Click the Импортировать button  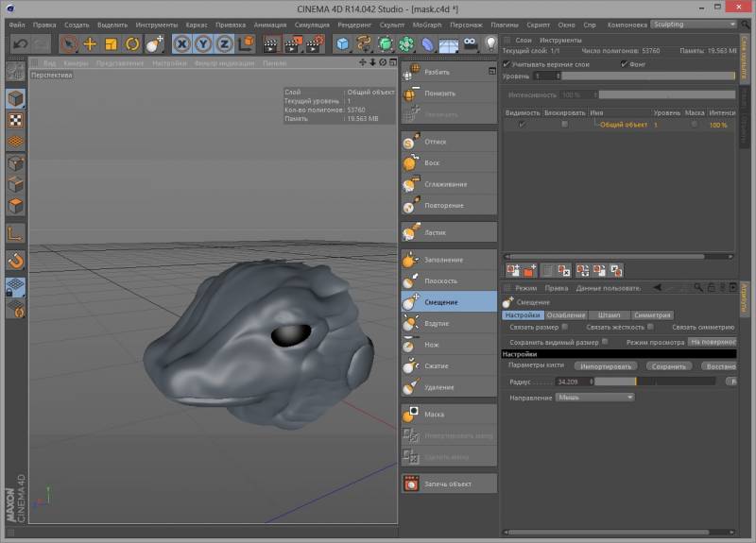coord(606,366)
